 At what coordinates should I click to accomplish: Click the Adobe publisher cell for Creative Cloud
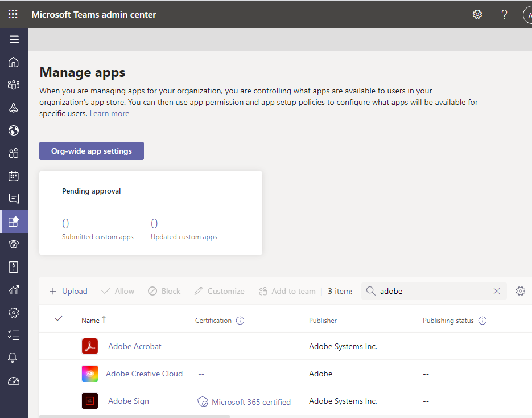click(321, 374)
